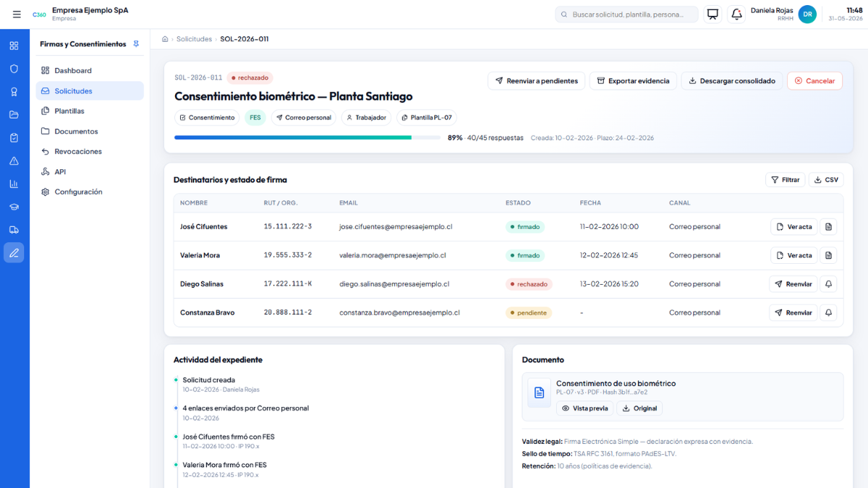The height and width of the screenshot is (488, 868).
Task: Click Reenviar for Constanza Bravo
Action: (793, 313)
